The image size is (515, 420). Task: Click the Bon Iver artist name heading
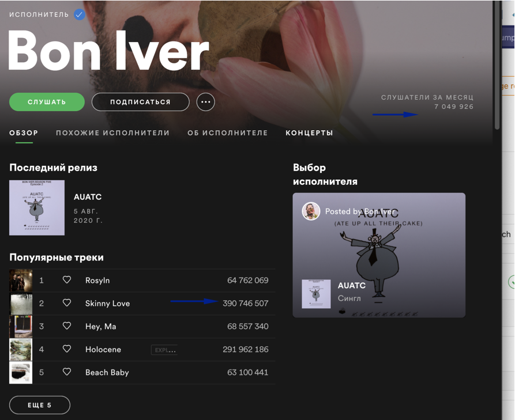pyautogui.click(x=108, y=50)
